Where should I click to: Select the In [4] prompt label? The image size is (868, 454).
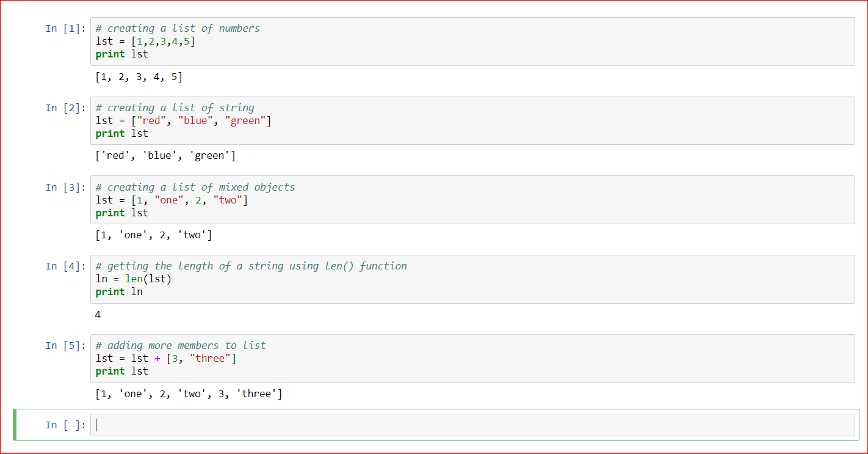(66, 266)
